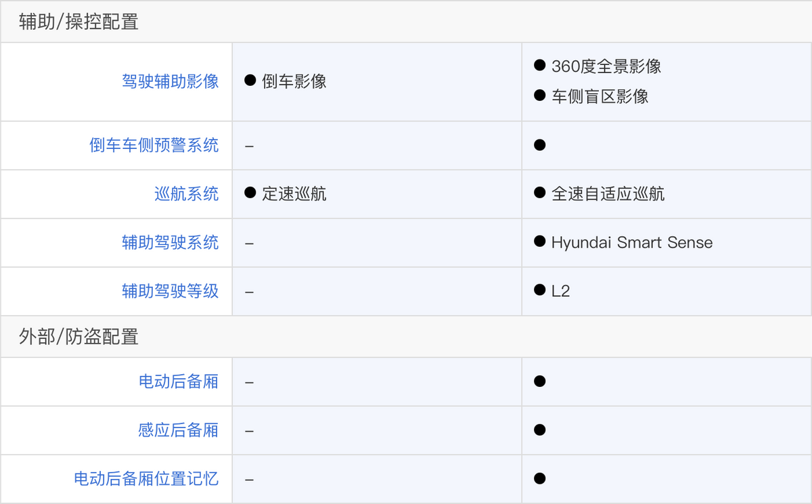
Task: Click the Hyundai Smart Sense text
Action: tap(632, 243)
